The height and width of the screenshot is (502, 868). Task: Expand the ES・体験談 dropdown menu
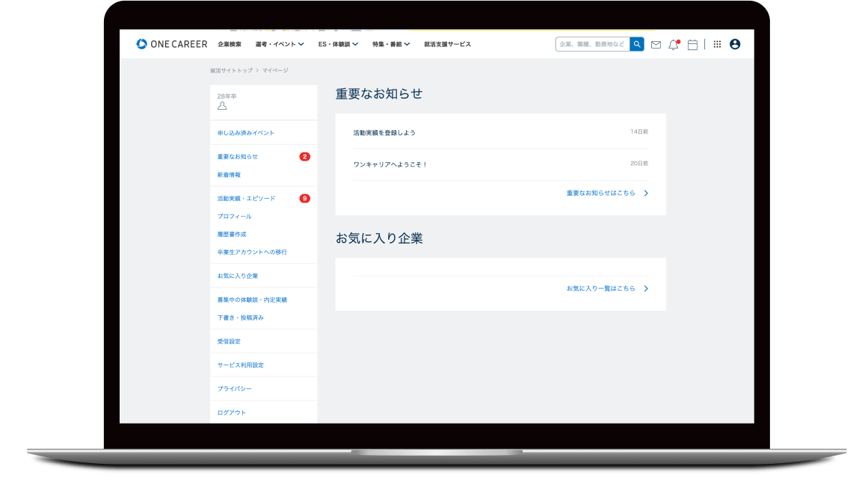(x=338, y=44)
